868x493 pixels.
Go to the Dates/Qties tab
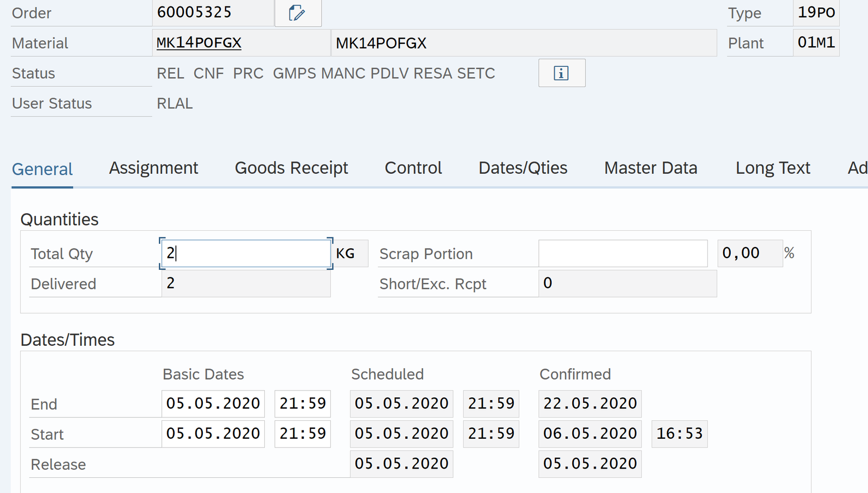522,168
